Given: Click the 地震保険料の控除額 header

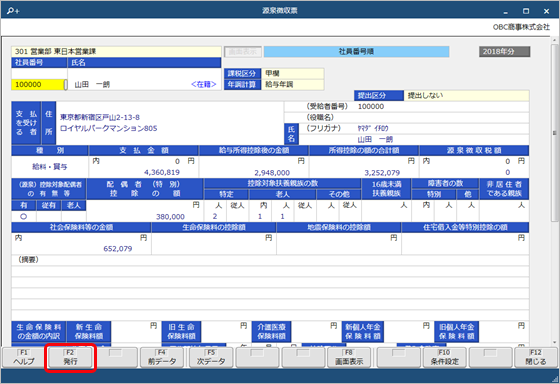Looking at the screenshot, I should click(339, 227).
